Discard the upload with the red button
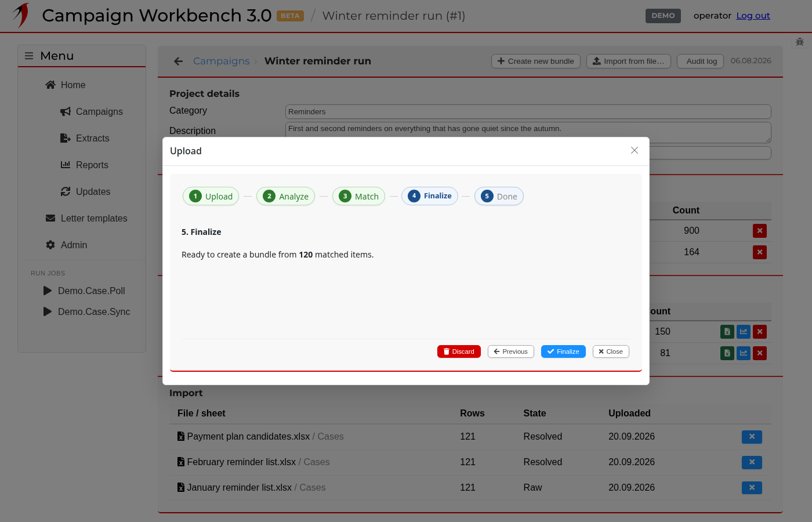This screenshot has width=812, height=522. point(459,351)
